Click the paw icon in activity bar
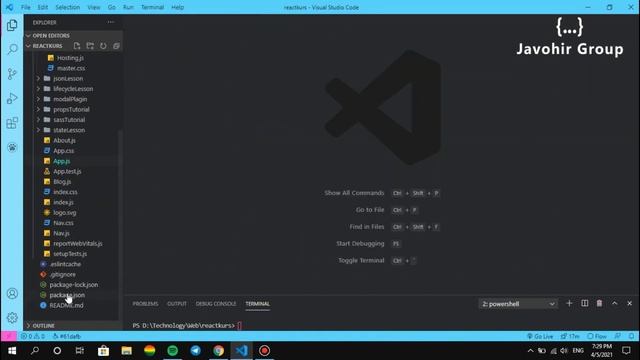 tap(12, 147)
